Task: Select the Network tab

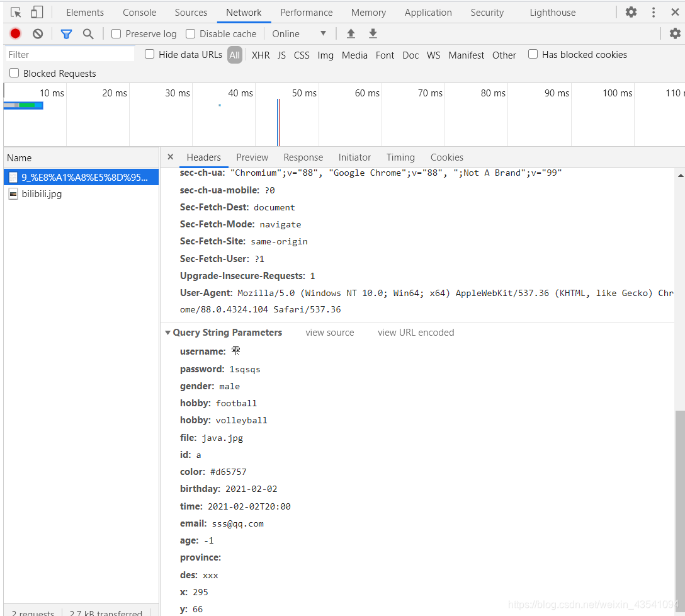Action: coord(244,12)
